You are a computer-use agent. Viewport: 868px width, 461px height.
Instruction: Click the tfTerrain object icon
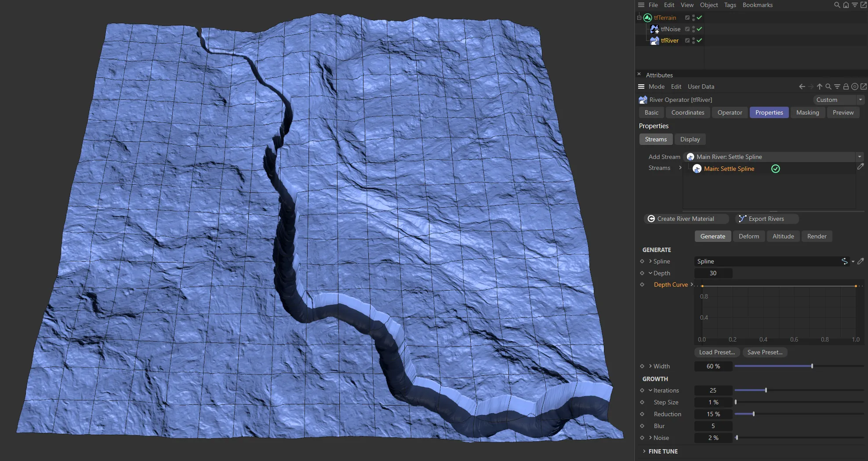coord(648,18)
